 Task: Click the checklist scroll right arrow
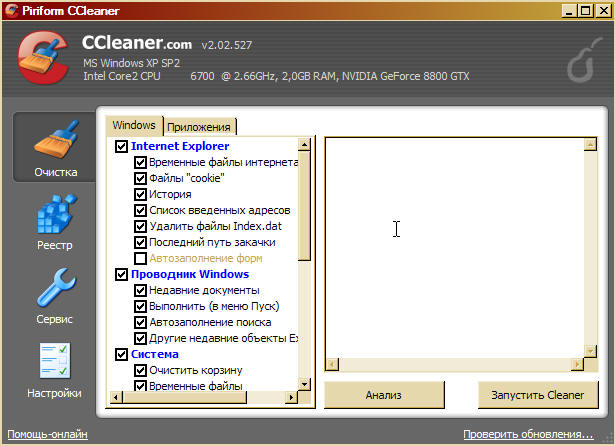click(291, 397)
